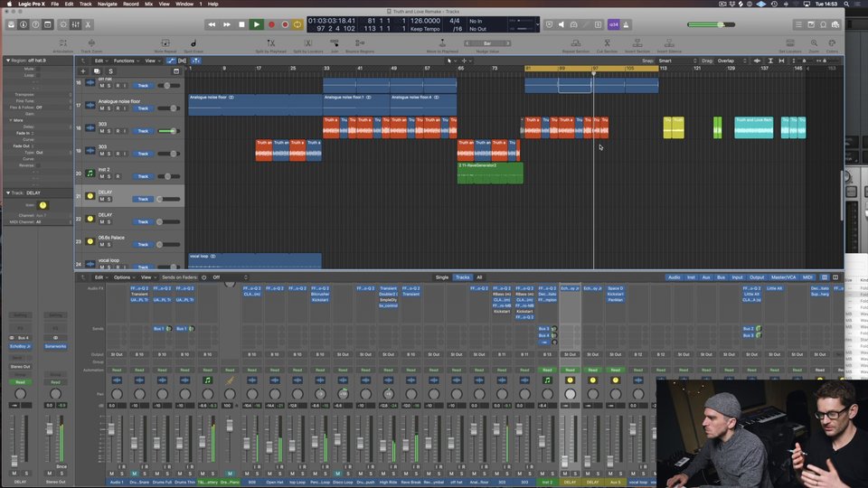The width and height of the screenshot is (868, 488).
Task: Collapse the Track DELAY inspector section
Action: coord(8,193)
